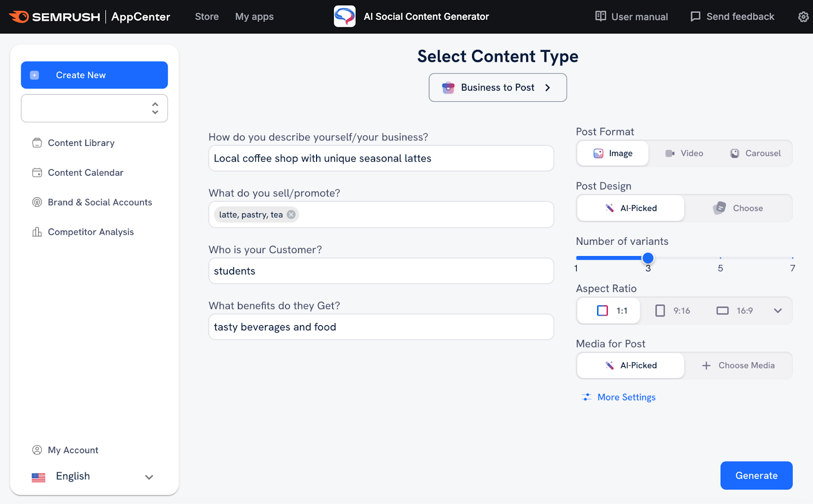The width and height of the screenshot is (813, 504).
Task: Expand the aspect ratio dropdown
Action: [x=777, y=310]
